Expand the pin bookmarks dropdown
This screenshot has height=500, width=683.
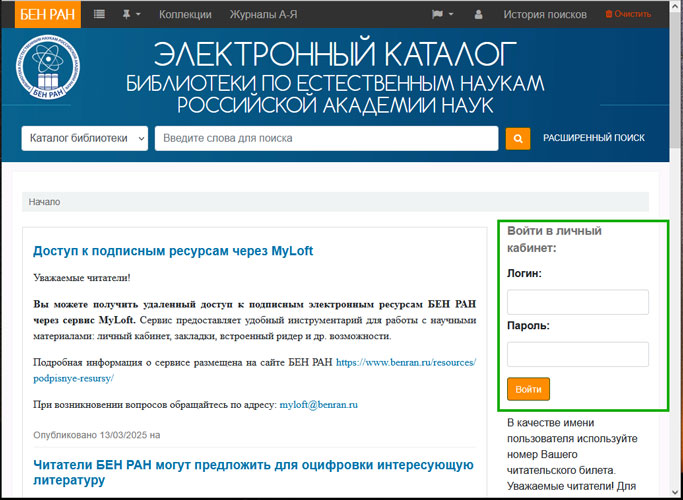coord(132,14)
